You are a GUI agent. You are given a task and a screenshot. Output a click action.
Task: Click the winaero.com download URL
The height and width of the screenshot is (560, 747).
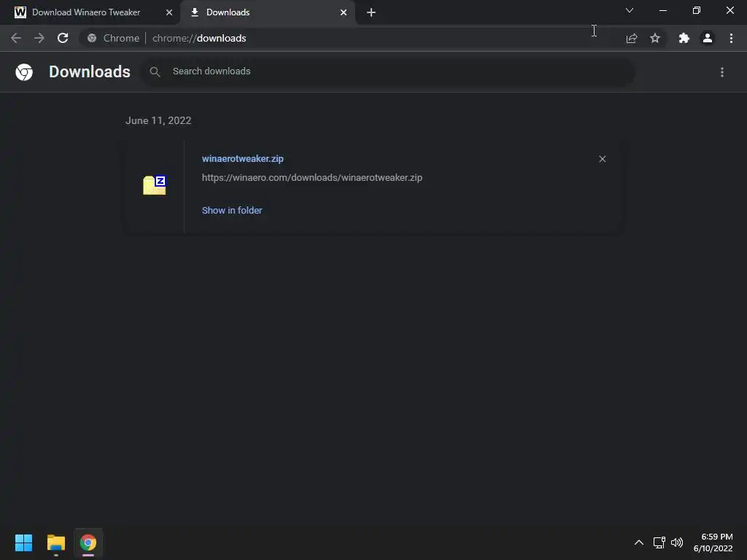pyautogui.click(x=312, y=178)
